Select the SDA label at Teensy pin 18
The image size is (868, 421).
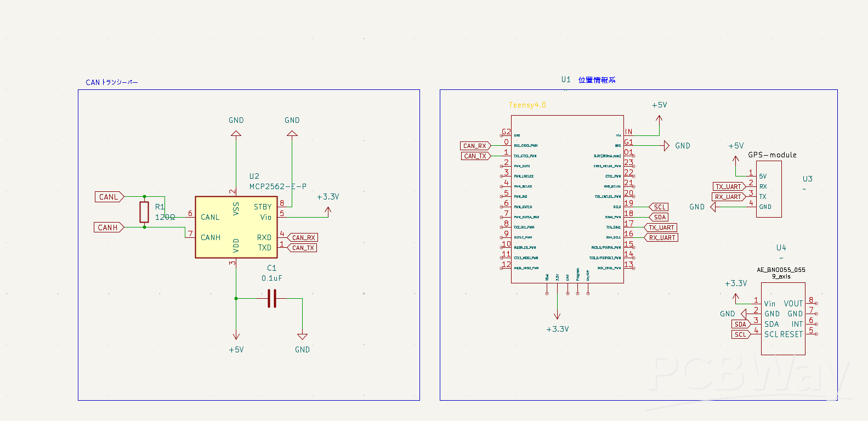click(x=659, y=217)
